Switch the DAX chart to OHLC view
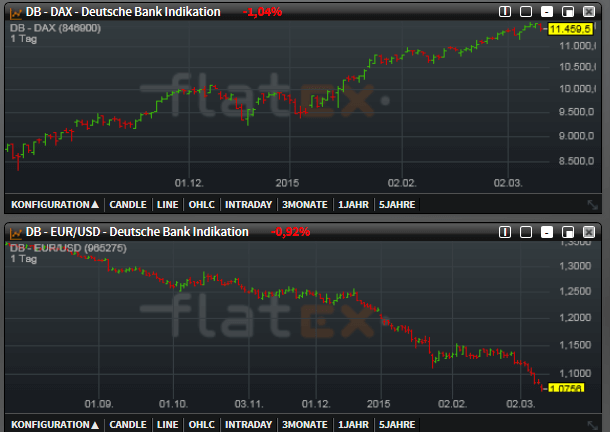610x432 pixels. tap(202, 204)
